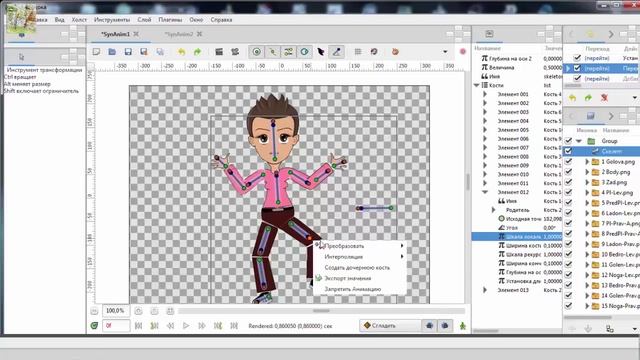Step back one frame
This screenshot has width=640, height=360.
(x=170, y=326)
